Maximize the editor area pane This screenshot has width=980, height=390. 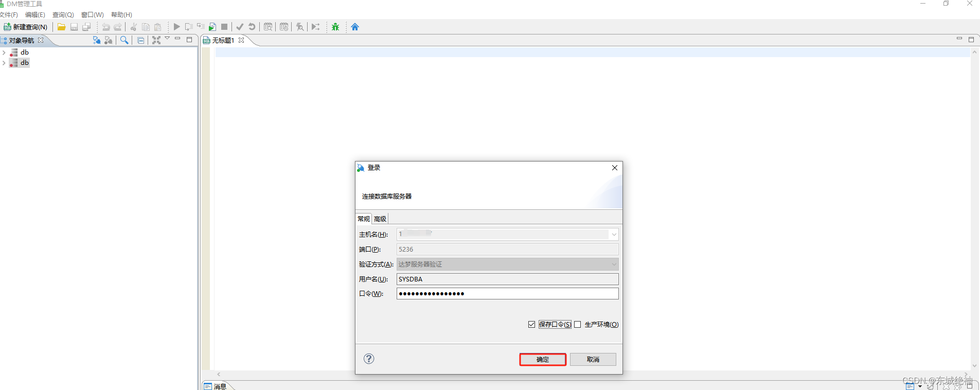[x=971, y=40]
